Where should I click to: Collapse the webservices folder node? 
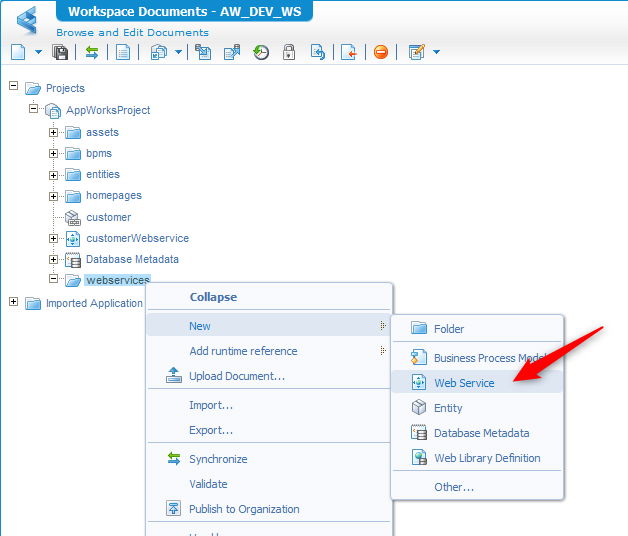[x=54, y=280]
